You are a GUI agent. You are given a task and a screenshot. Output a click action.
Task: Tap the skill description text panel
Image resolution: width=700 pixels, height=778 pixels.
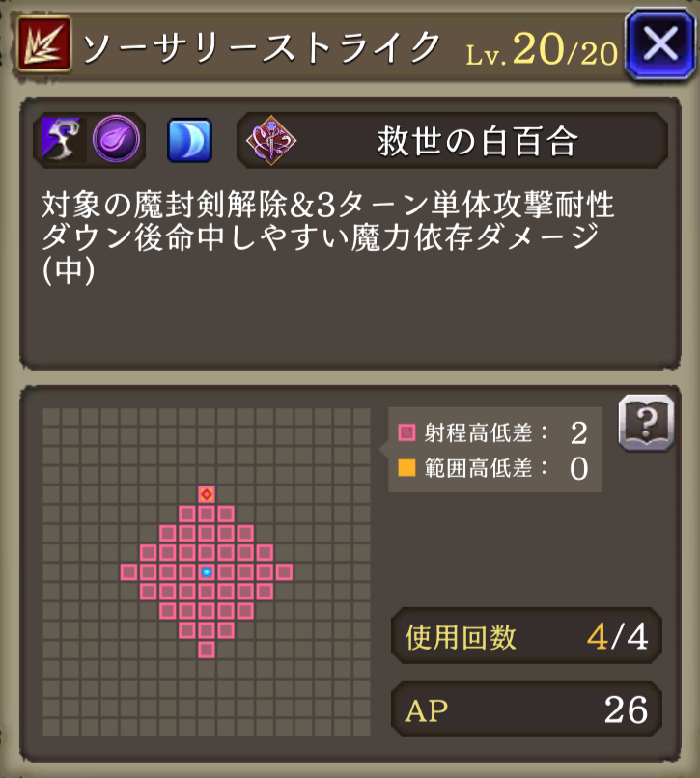pyautogui.click(x=350, y=234)
